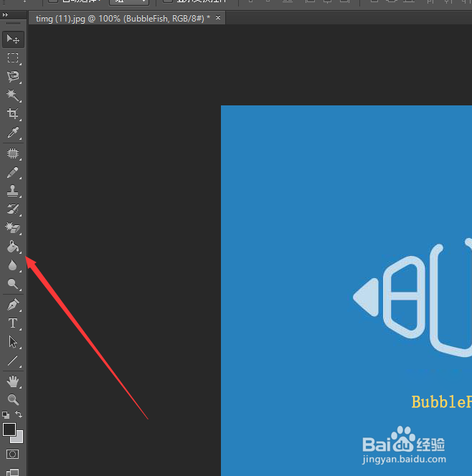Select the Eyedropper tool
The image size is (472, 476).
pos(13,133)
